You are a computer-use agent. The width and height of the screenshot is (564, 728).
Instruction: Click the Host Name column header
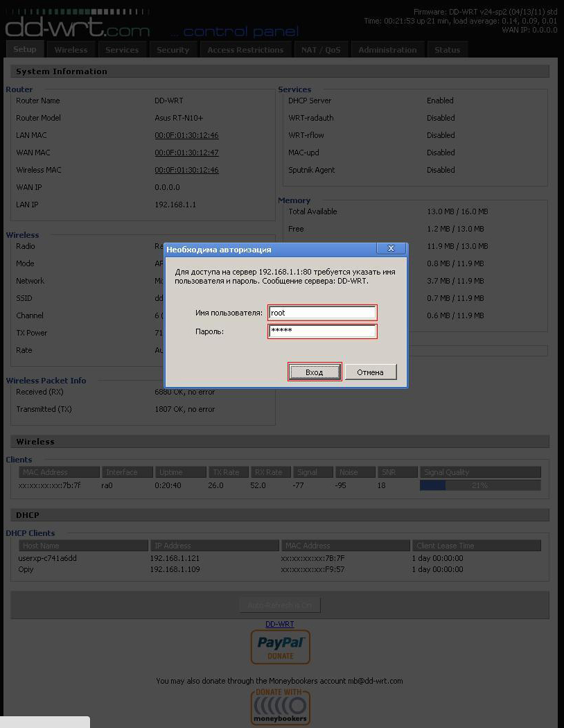(83, 546)
